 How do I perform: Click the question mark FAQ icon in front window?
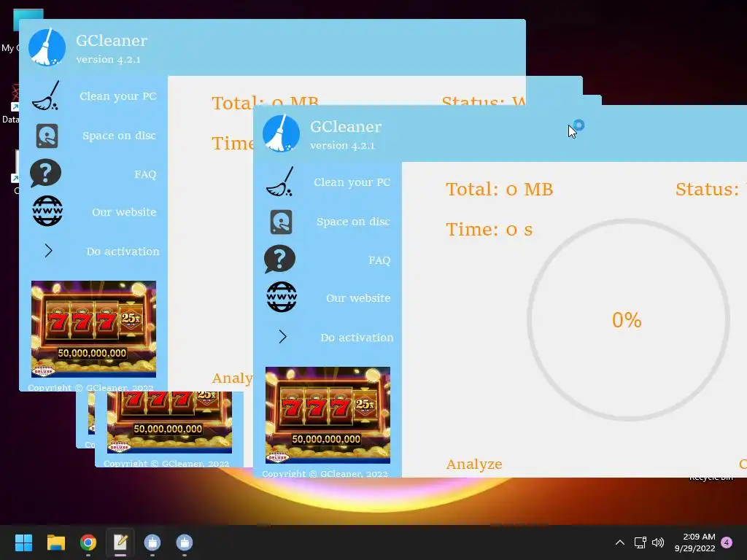tap(279, 259)
